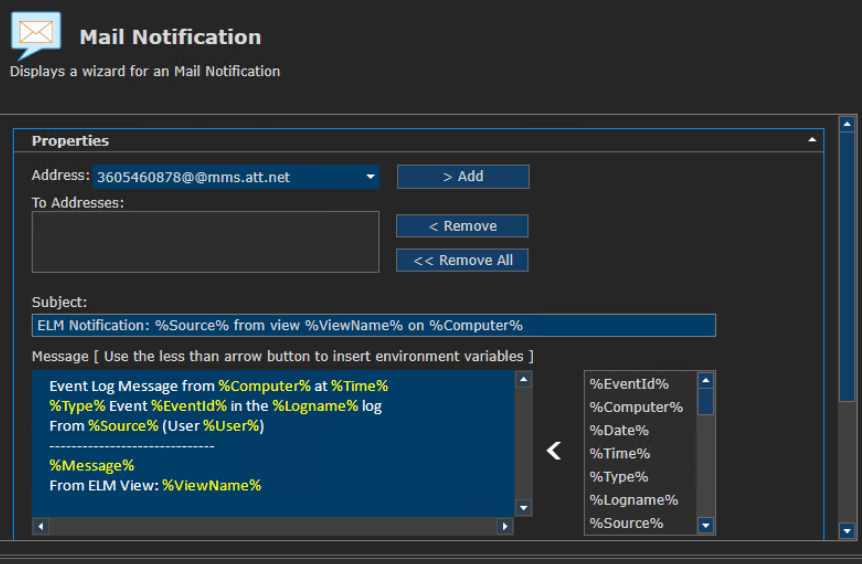Click message horizontal scroll right arrow

[x=505, y=527]
